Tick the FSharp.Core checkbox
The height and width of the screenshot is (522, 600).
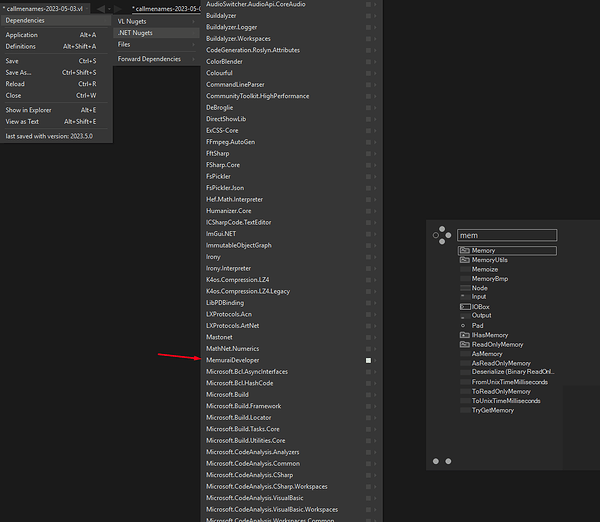tap(368, 165)
